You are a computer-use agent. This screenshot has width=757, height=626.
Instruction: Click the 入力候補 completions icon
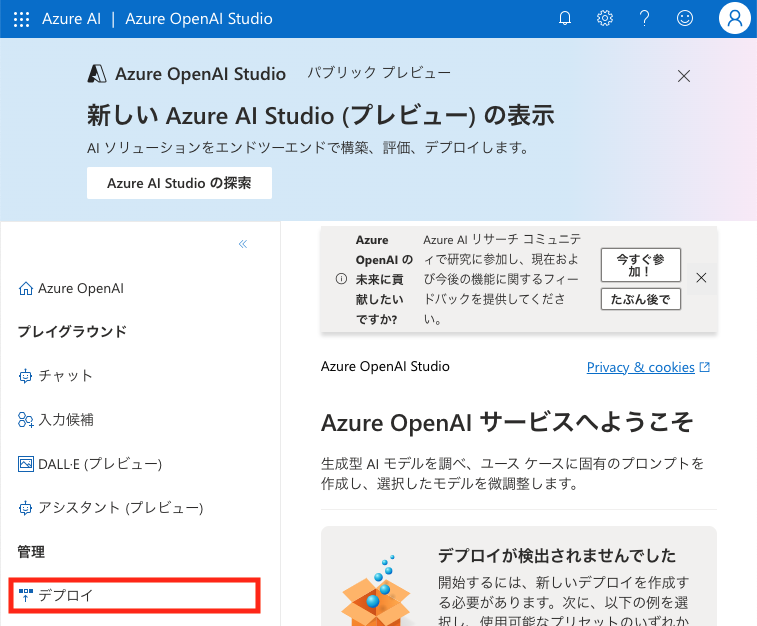coord(26,420)
